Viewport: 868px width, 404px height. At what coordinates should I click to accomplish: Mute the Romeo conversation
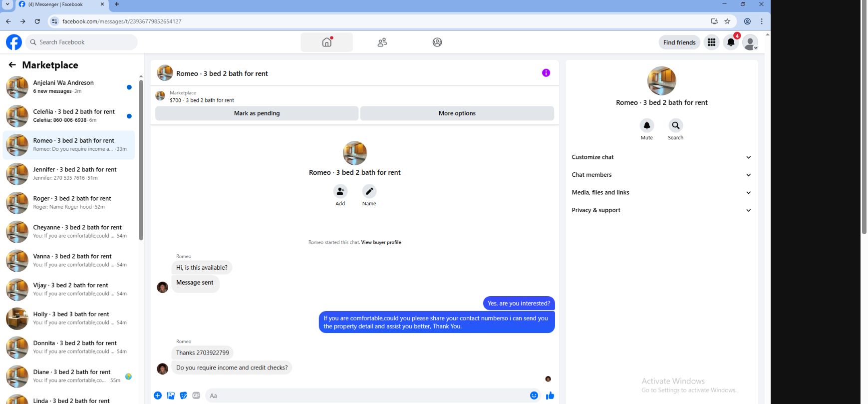coord(647,125)
